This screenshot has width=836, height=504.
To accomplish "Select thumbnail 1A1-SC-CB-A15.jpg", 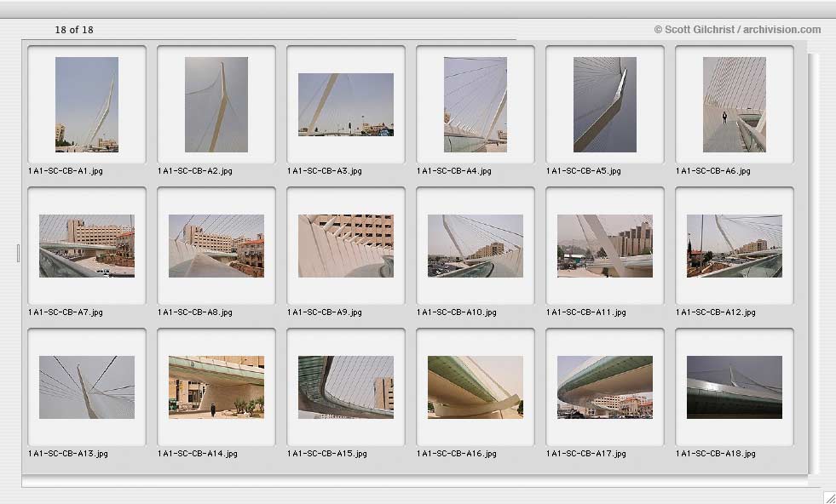I will [x=346, y=387].
